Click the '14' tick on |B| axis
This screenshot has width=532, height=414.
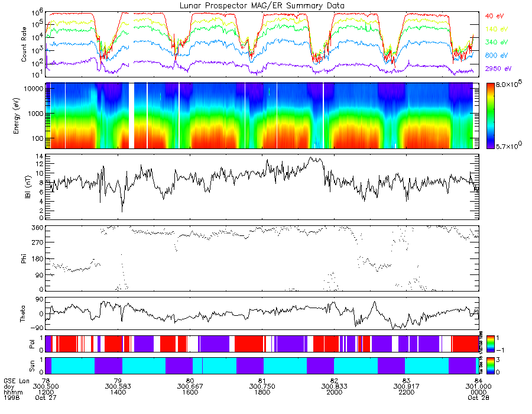pyautogui.click(x=40, y=157)
